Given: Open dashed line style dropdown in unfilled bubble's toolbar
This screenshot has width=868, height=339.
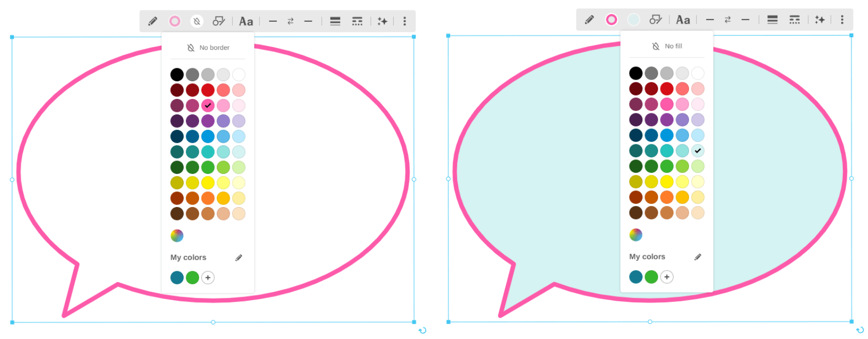Looking at the screenshot, I should click(x=357, y=21).
